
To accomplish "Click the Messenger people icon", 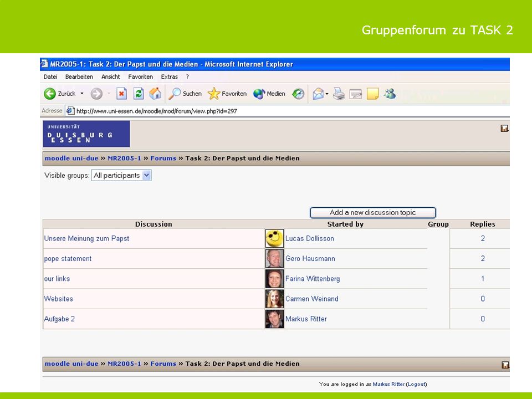I will (x=390, y=94).
